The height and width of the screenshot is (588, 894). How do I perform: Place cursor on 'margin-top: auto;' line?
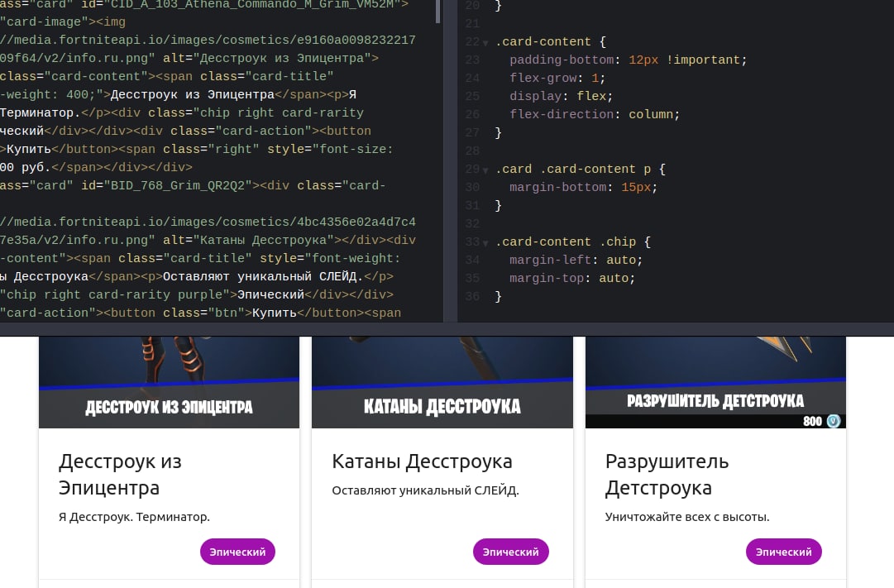point(571,279)
